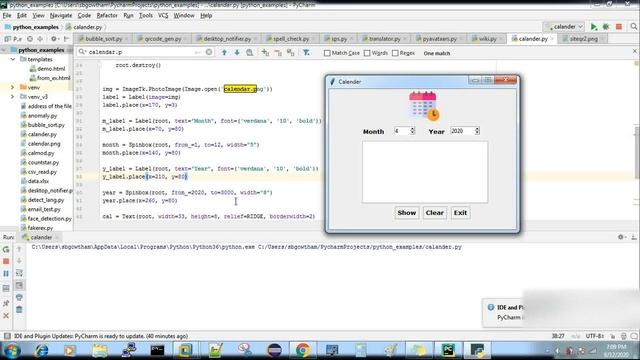The height and width of the screenshot is (360, 640).
Task: Click Show button in Calender window
Action: (x=407, y=213)
